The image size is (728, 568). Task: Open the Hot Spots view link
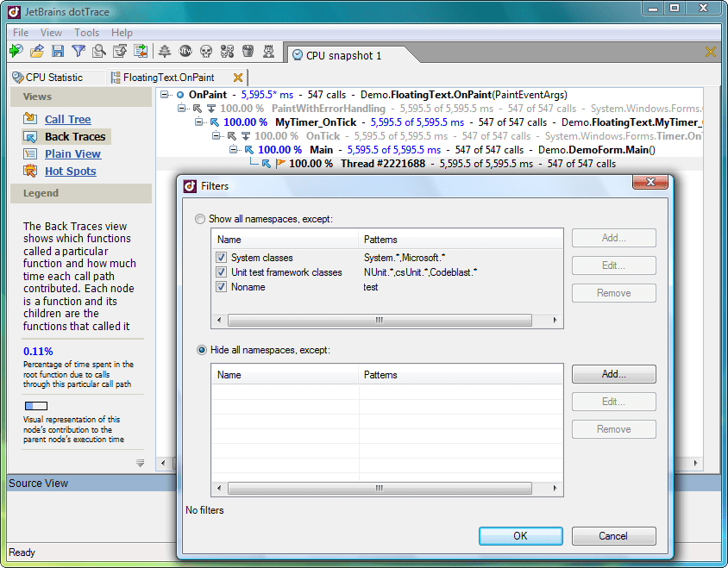coord(70,172)
